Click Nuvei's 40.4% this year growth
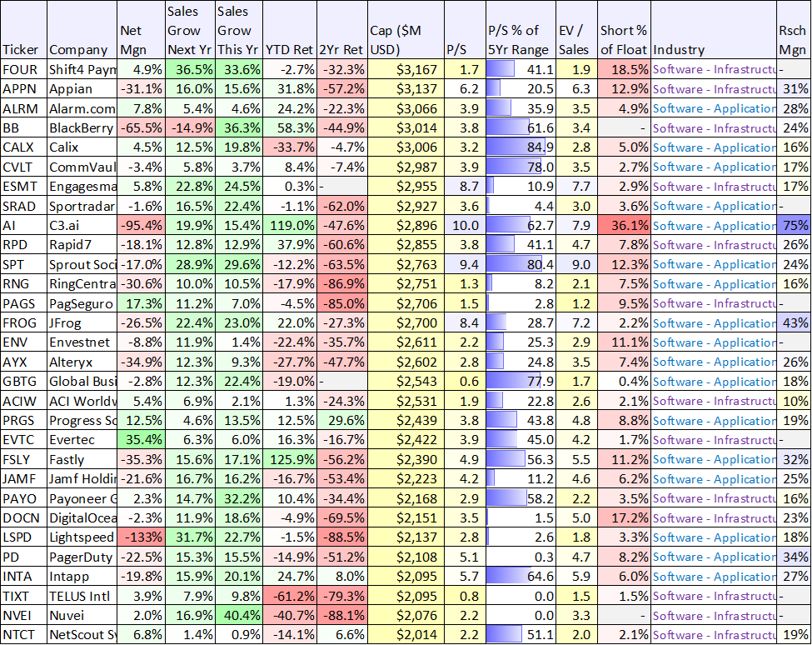The height and width of the screenshot is (645, 812). click(x=239, y=616)
